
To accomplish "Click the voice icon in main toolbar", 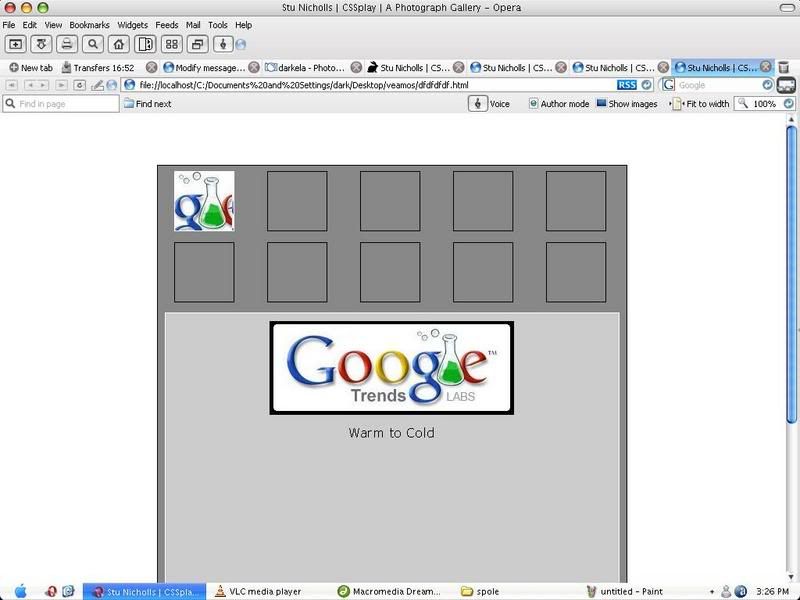I will (x=223, y=44).
